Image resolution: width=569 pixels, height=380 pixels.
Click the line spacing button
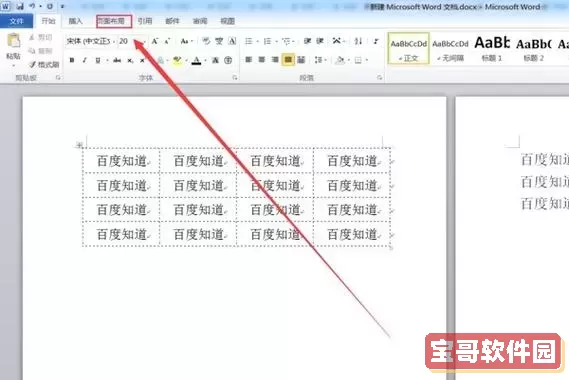pyautogui.click(x=319, y=60)
